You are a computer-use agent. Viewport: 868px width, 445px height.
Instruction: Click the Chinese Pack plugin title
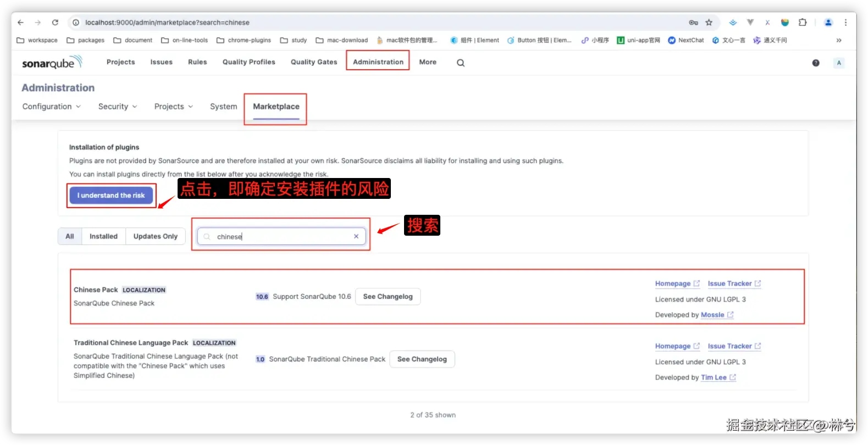(x=96, y=290)
